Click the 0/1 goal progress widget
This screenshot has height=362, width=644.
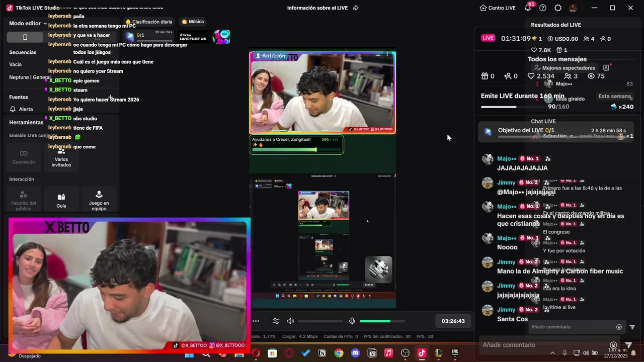tap(149, 36)
